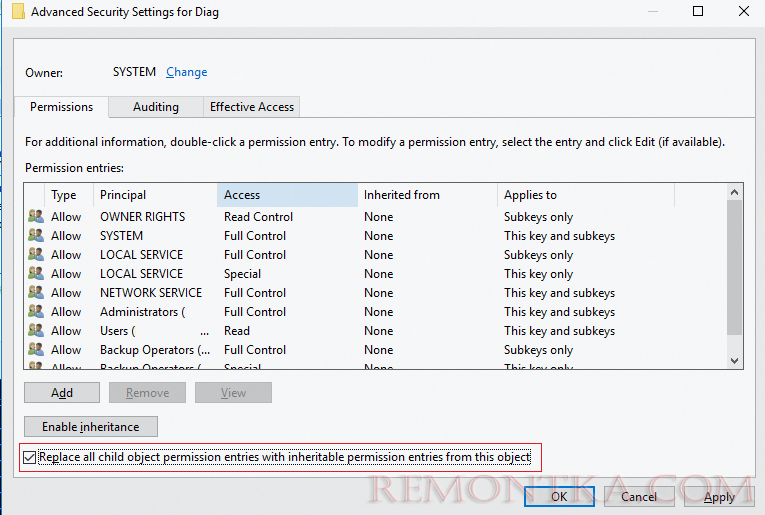Click the Change owner link
Image resolution: width=765 pixels, height=515 pixels.
click(186, 72)
